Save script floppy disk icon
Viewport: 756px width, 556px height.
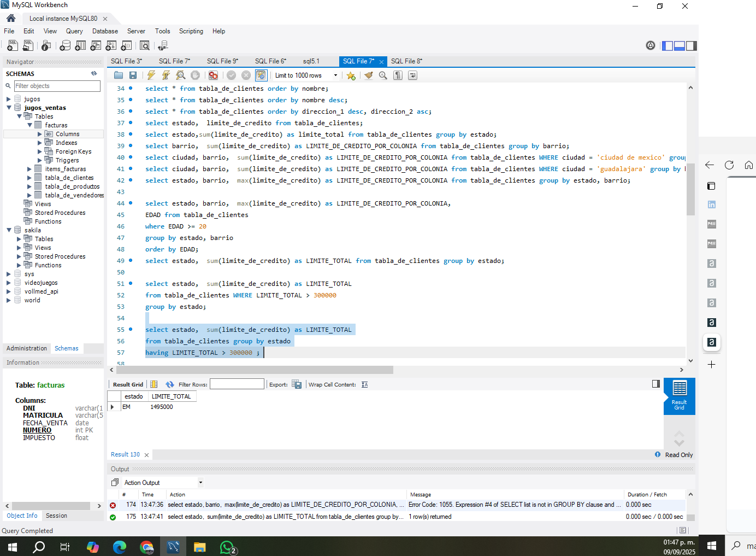pyautogui.click(x=133, y=75)
